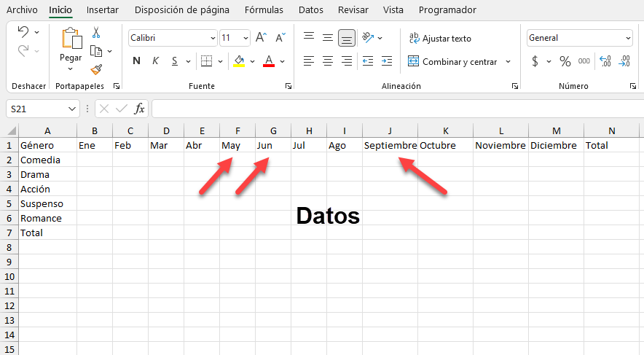Align text left in the cell
644x355 pixels.
[x=309, y=61]
